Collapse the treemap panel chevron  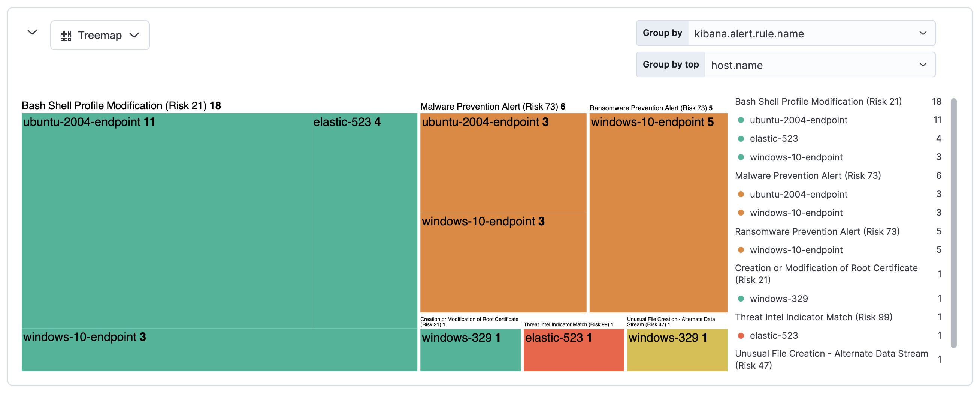coord(32,33)
